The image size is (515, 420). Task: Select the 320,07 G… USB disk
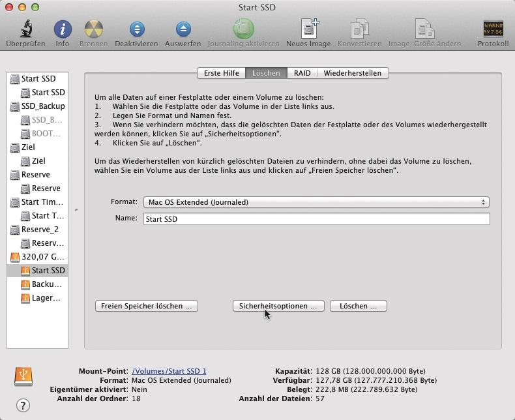point(37,257)
